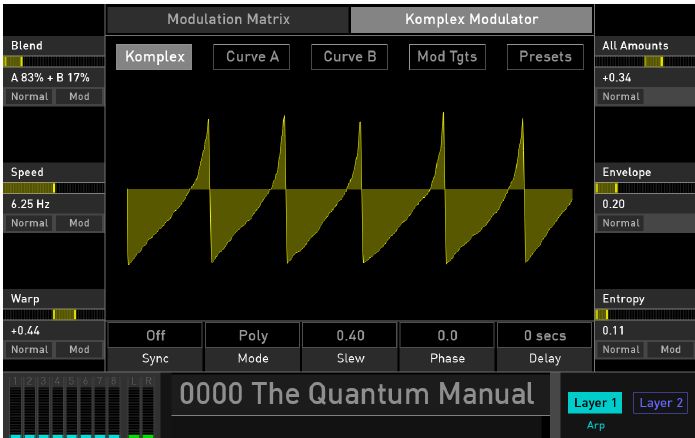Change the Delay value of 0 secs
The width and height of the screenshot is (695, 438).
[545, 336]
